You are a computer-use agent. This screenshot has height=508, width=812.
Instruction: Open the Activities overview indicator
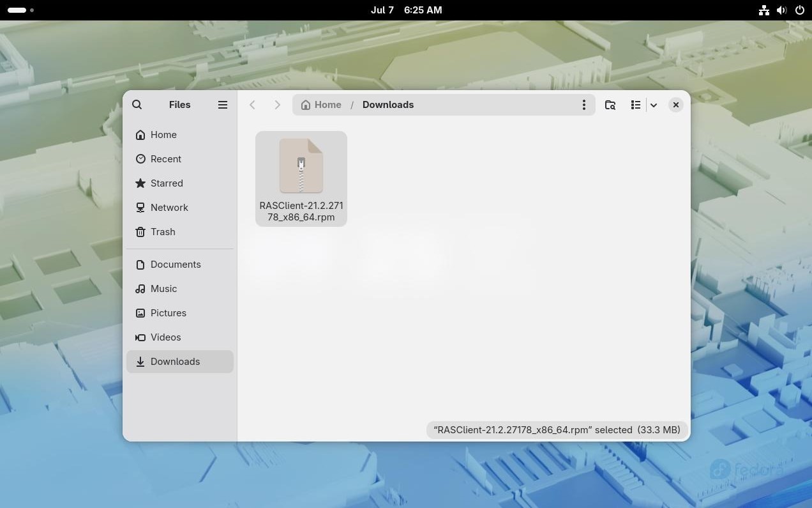pos(21,10)
